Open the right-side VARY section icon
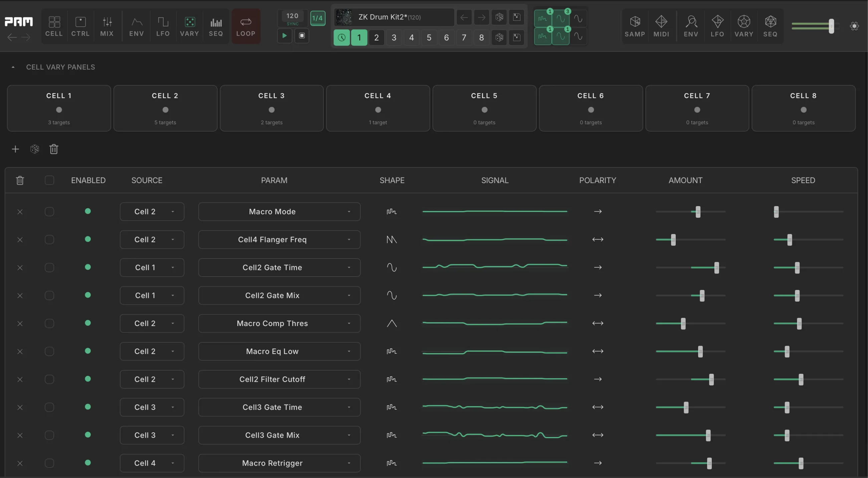Image resolution: width=868 pixels, height=478 pixels. (x=744, y=26)
